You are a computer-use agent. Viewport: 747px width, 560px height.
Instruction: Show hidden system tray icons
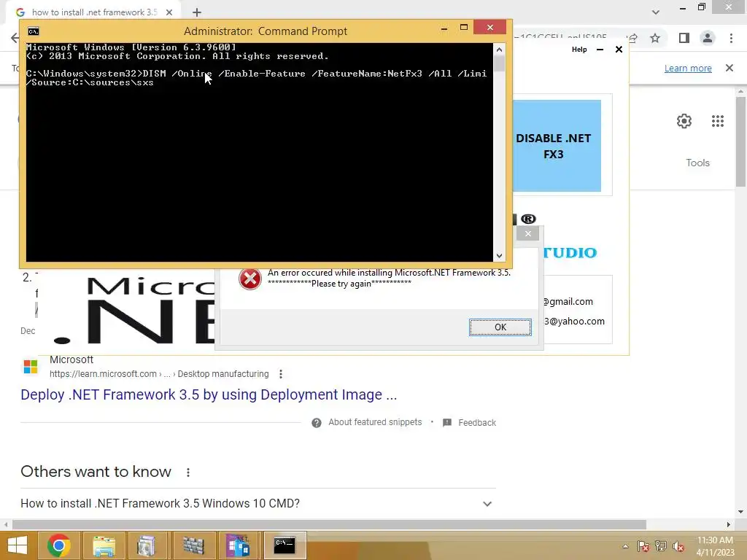click(x=625, y=546)
